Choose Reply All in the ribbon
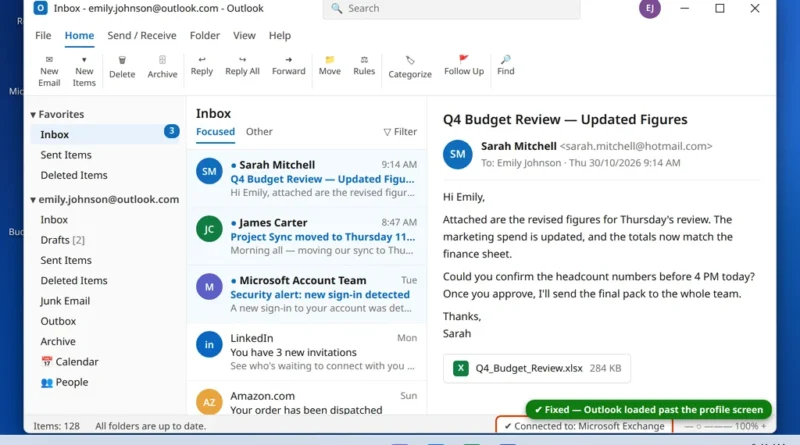 coord(242,66)
